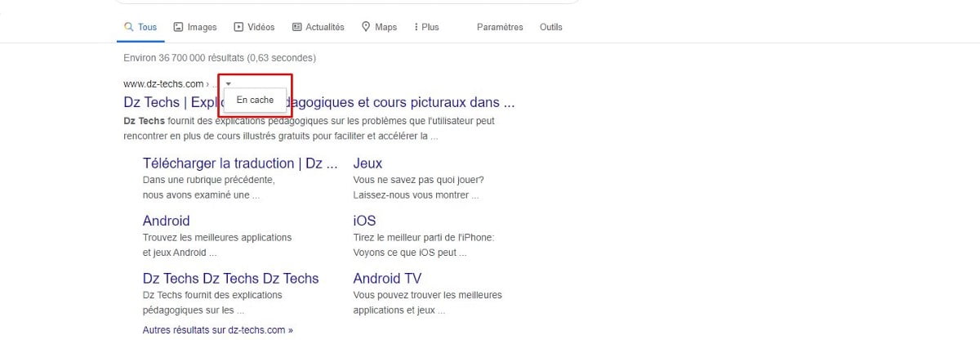Click the three-dot Plus icon

(x=416, y=27)
